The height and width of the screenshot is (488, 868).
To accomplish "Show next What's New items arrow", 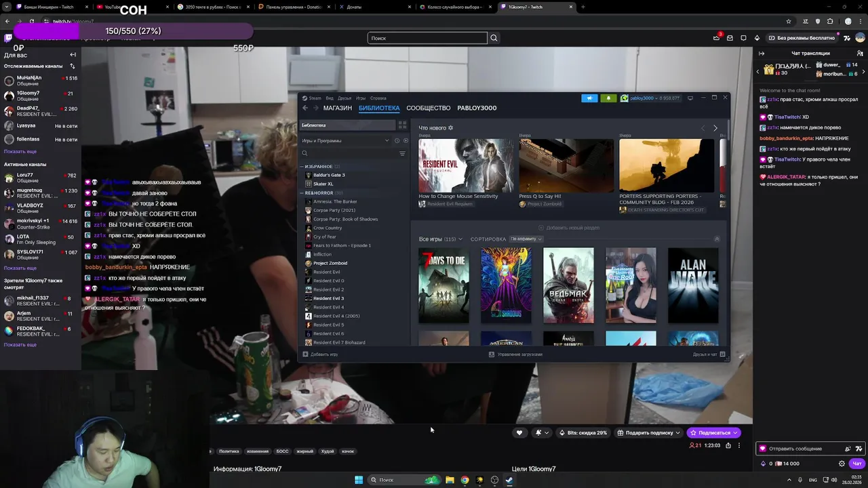I will pos(715,128).
